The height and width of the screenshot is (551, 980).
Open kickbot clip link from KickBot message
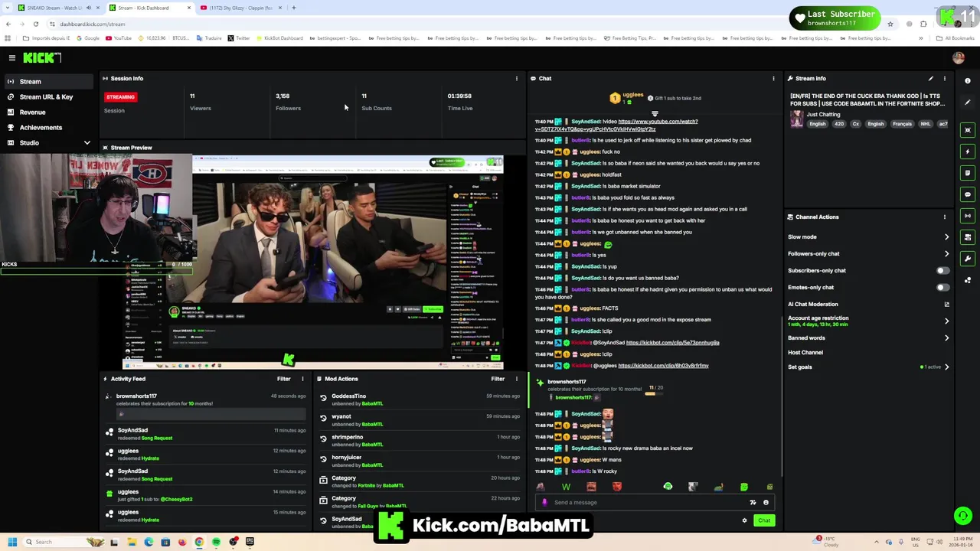click(x=672, y=343)
